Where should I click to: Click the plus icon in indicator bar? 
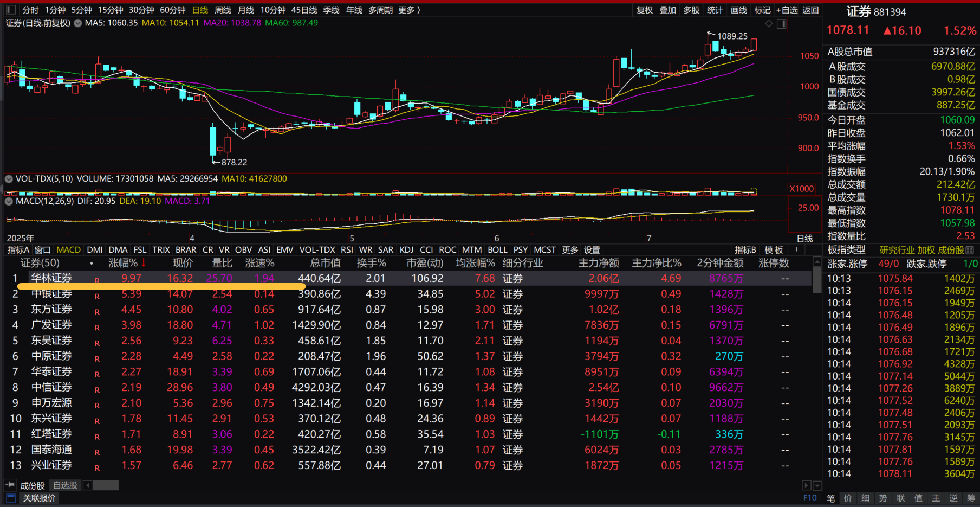[x=796, y=249]
